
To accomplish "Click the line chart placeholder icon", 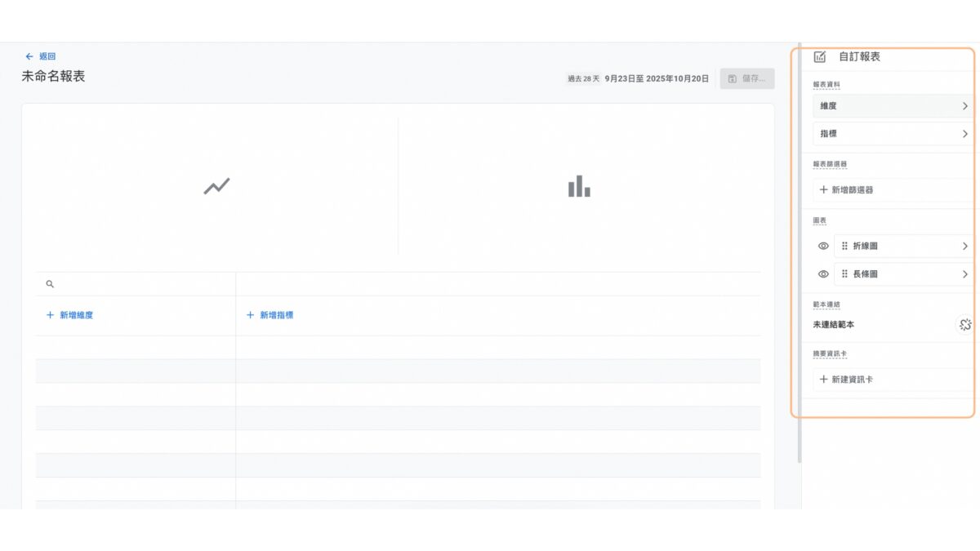I will point(216,186).
